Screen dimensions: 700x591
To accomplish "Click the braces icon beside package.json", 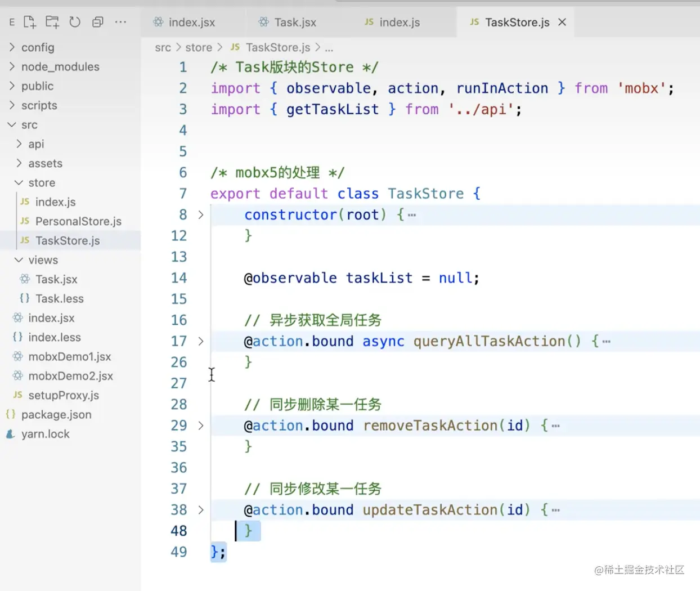I will [11, 414].
